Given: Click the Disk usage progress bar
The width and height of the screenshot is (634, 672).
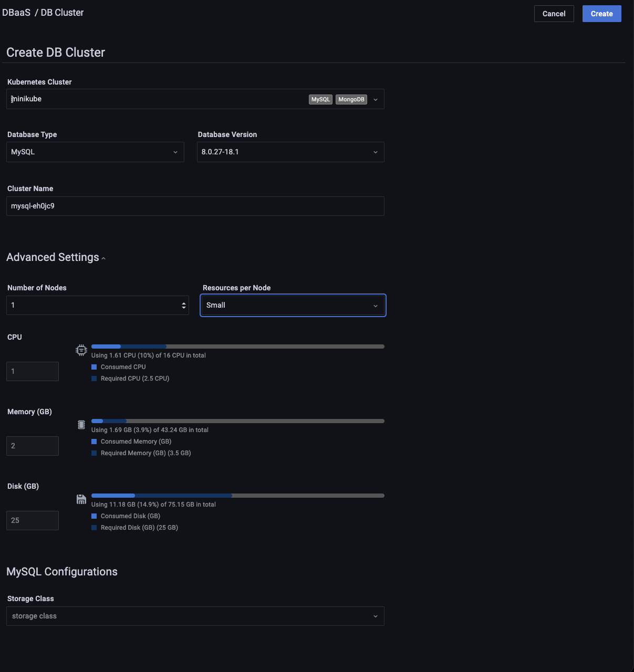Looking at the screenshot, I should 238,496.
